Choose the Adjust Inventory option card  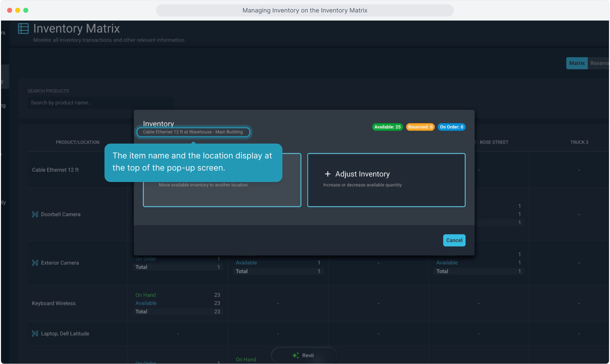(x=386, y=180)
